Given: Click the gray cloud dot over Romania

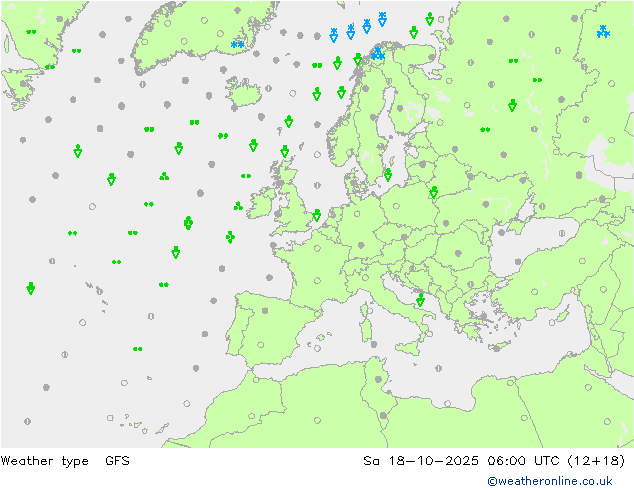Looking at the screenshot, I should click(x=458, y=253).
